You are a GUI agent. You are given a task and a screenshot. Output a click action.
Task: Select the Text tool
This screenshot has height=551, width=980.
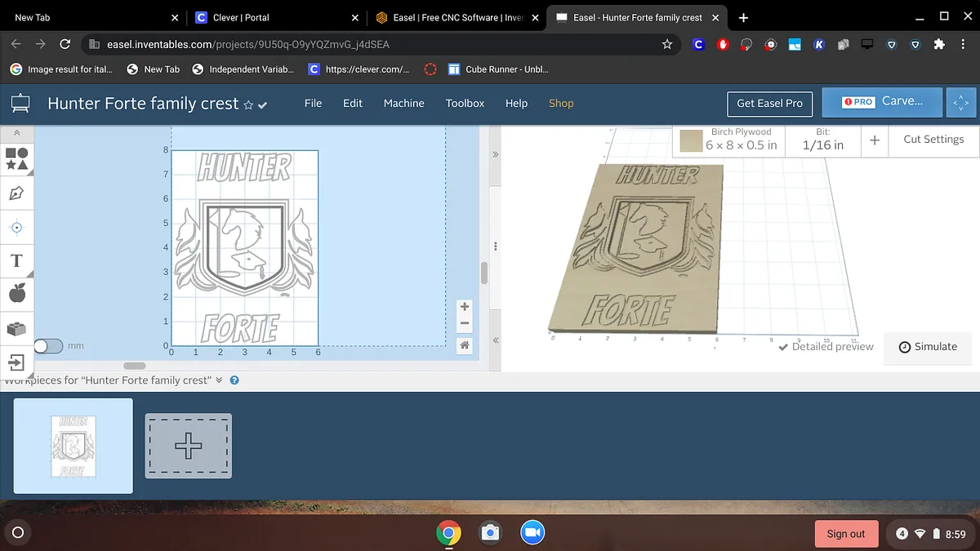point(17,261)
